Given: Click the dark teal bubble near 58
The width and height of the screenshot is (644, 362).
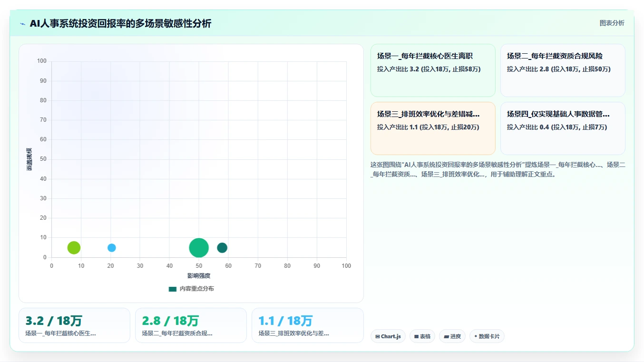Looking at the screenshot, I should tap(222, 247).
